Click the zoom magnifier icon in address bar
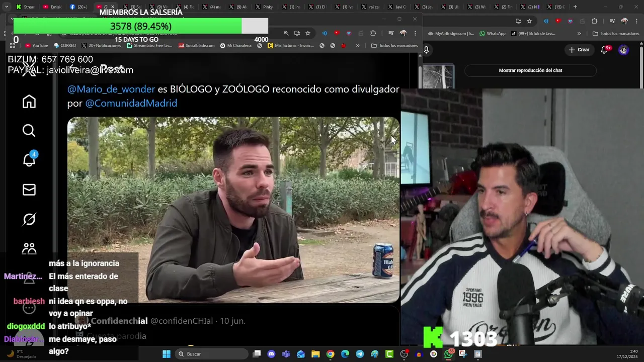Viewport: 644px width, 362px height. pyautogui.click(x=286, y=33)
